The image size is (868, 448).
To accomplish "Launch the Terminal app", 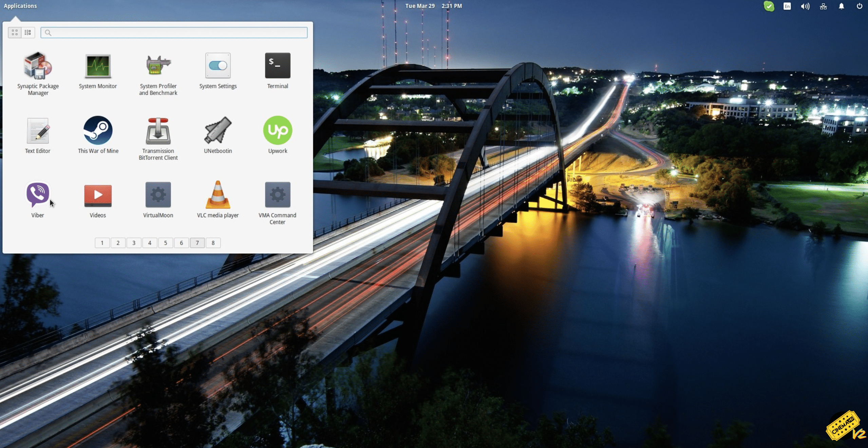I will [x=278, y=71].
